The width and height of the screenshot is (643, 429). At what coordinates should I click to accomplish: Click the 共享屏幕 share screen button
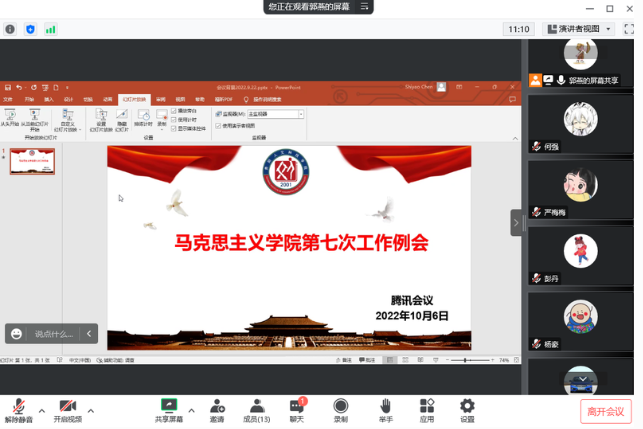coord(169,410)
